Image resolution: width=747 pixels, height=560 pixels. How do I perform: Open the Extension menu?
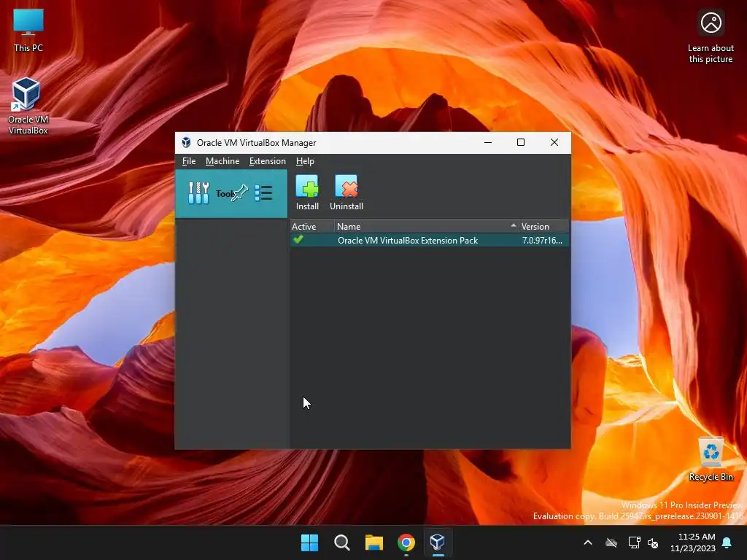pyautogui.click(x=267, y=161)
